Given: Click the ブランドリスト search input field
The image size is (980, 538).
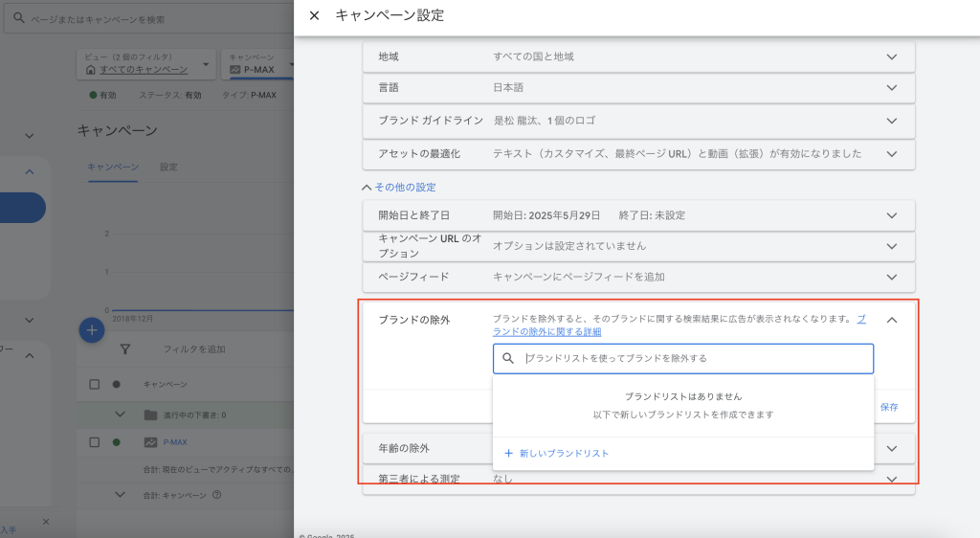Looking at the screenshot, I should (x=694, y=358).
